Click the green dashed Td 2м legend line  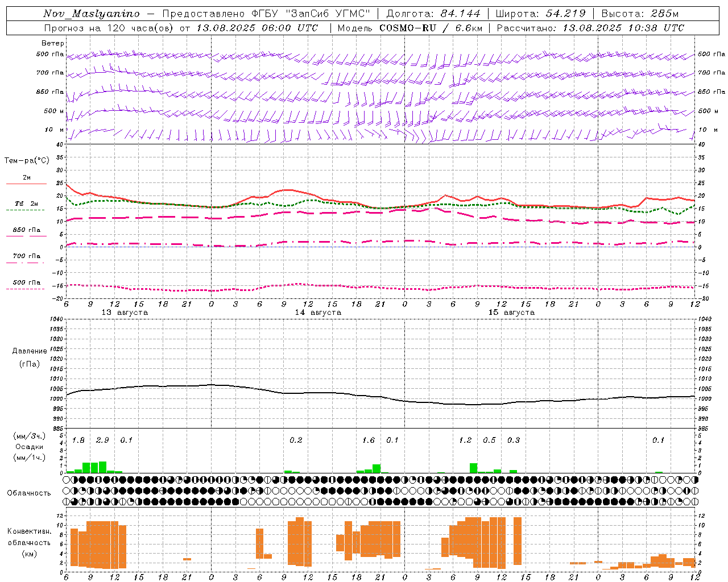click(x=25, y=210)
